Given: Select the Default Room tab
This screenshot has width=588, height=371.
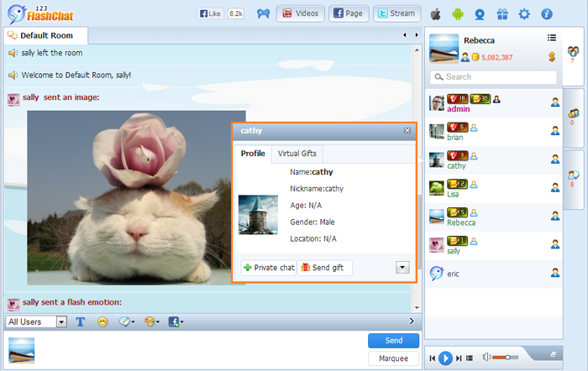Looking at the screenshot, I should pyautogui.click(x=46, y=35).
